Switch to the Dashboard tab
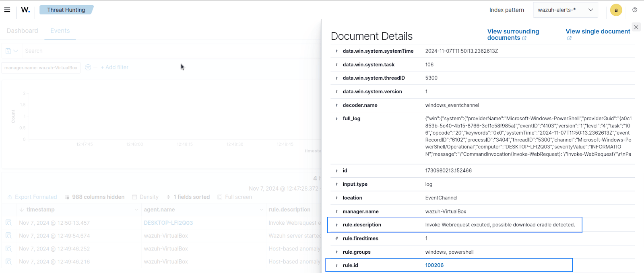 click(x=22, y=31)
